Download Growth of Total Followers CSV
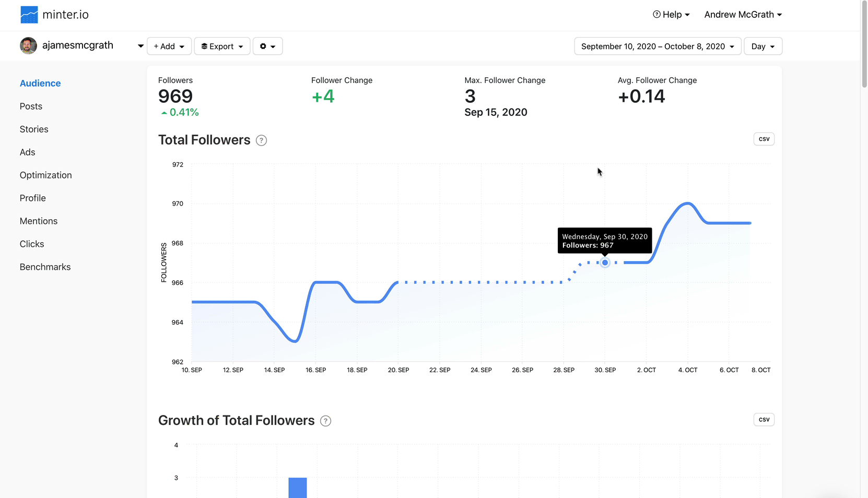868x498 pixels. coord(764,420)
